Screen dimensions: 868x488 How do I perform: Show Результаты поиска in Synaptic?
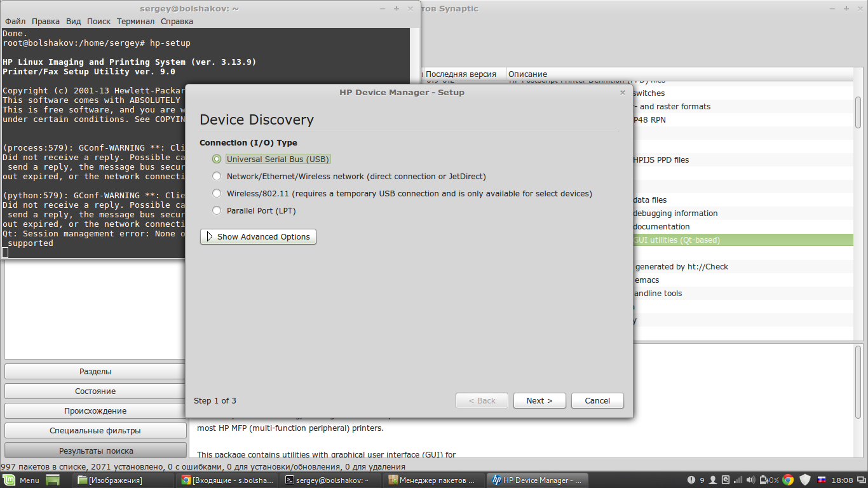pyautogui.click(x=95, y=451)
